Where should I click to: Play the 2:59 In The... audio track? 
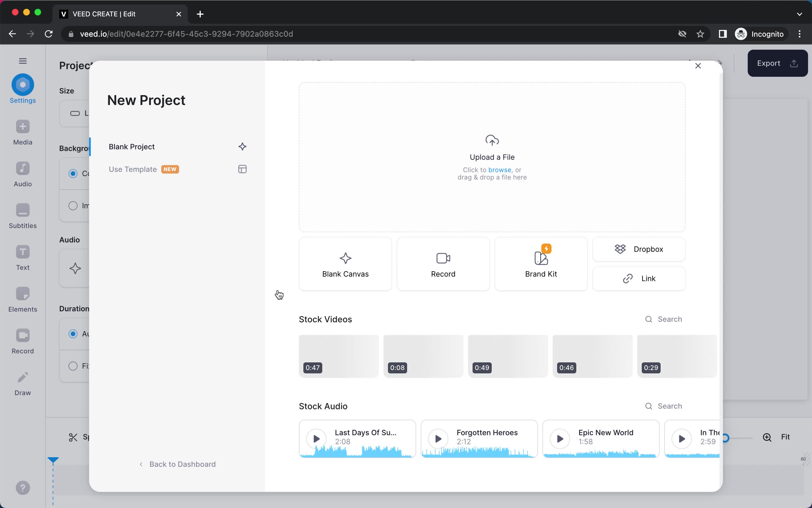681,439
